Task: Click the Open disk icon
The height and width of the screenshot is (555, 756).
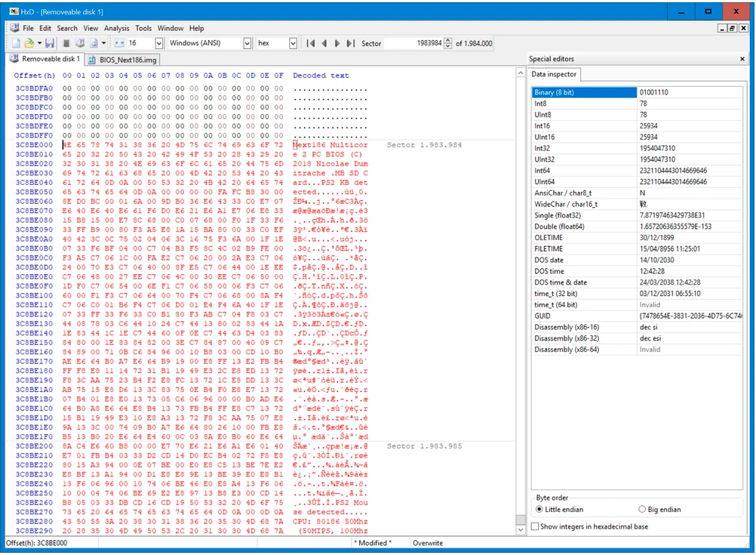Action: coord(80,44)
